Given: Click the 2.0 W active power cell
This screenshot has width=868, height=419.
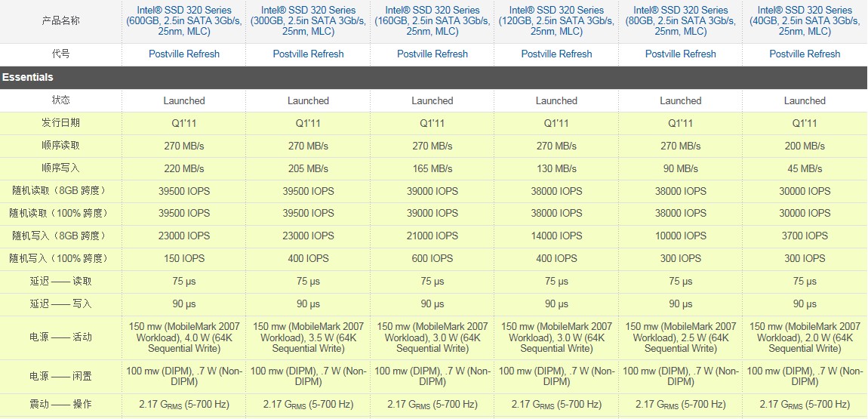Looking at the screenshot, I should pyautogui.click(x=805, y=337).
